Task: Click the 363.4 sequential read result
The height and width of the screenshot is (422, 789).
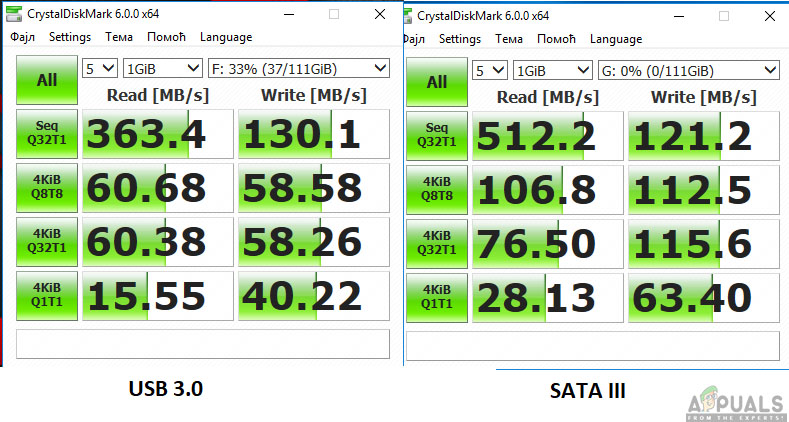Action: tap(157, 134)
